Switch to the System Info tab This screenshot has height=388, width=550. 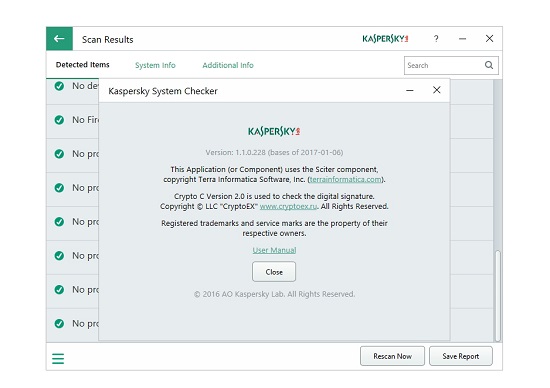(x=155, y=65)
